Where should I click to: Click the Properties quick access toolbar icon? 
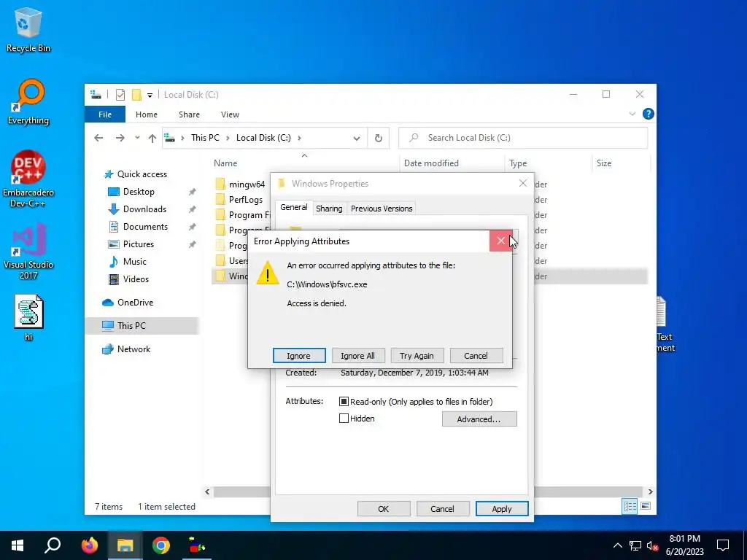coord(120,95)
